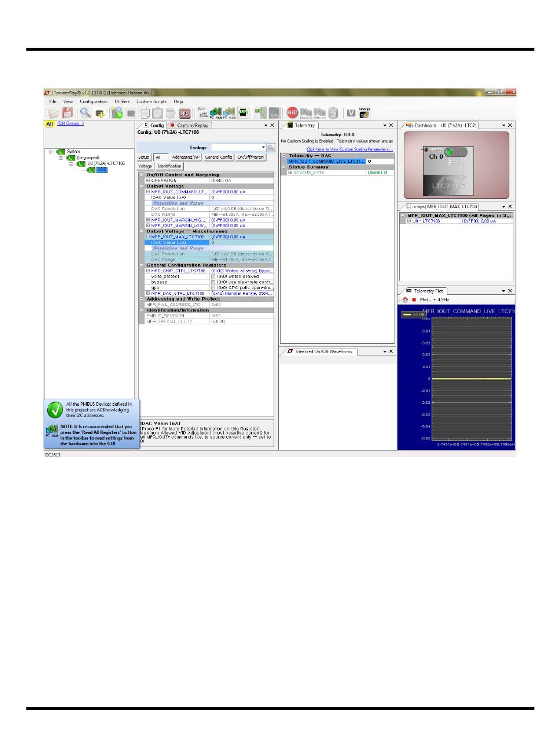Switch to the Capture/Replay tab
560x736 pixels.
click(189, 126)
